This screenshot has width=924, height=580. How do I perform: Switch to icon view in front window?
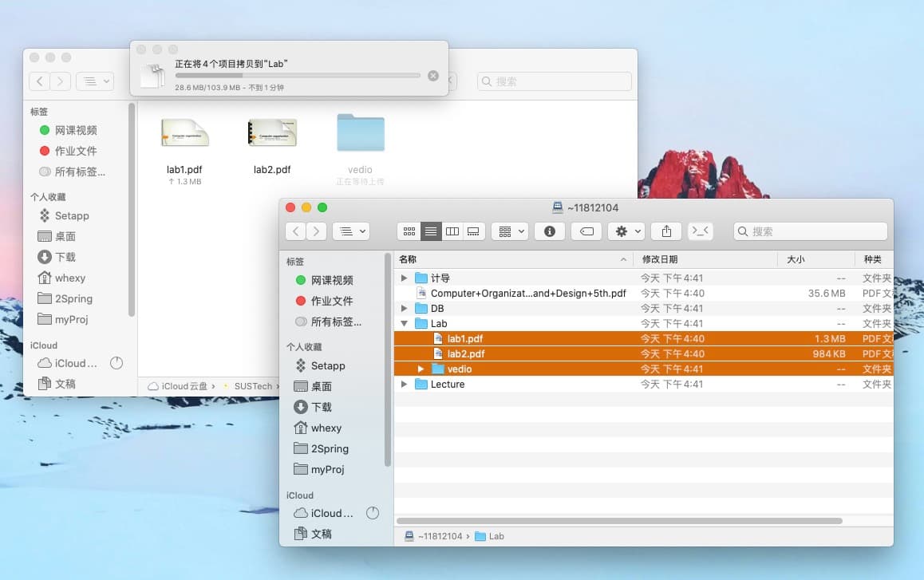click(x=409, y=231)
